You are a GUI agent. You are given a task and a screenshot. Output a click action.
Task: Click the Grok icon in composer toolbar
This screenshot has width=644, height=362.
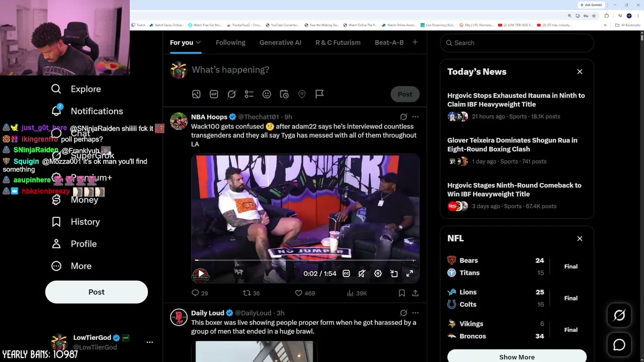click(x=231, y=94)
